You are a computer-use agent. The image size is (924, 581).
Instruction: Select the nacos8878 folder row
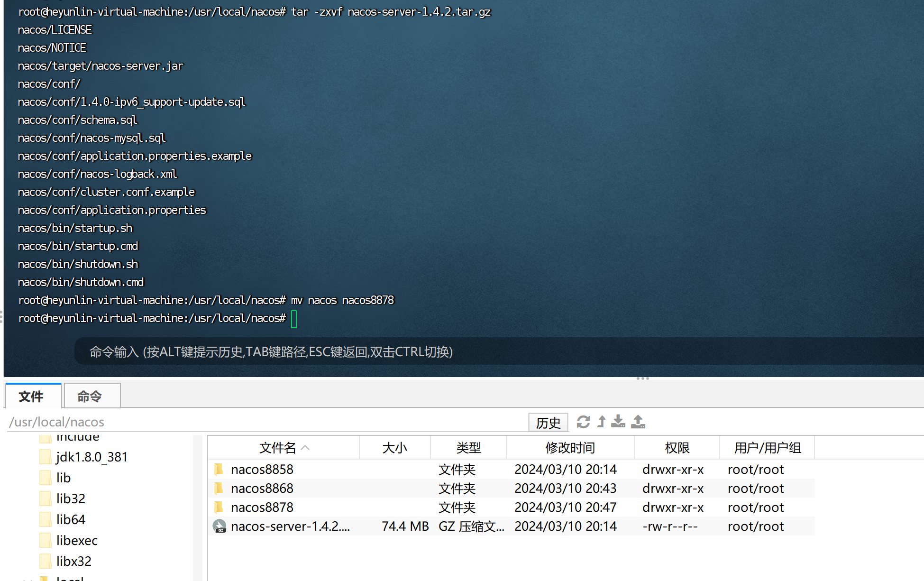click(x=512, y=507)
